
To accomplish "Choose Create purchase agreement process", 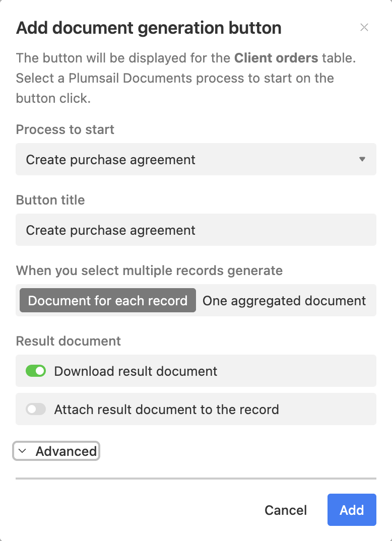I will (196, 159).
